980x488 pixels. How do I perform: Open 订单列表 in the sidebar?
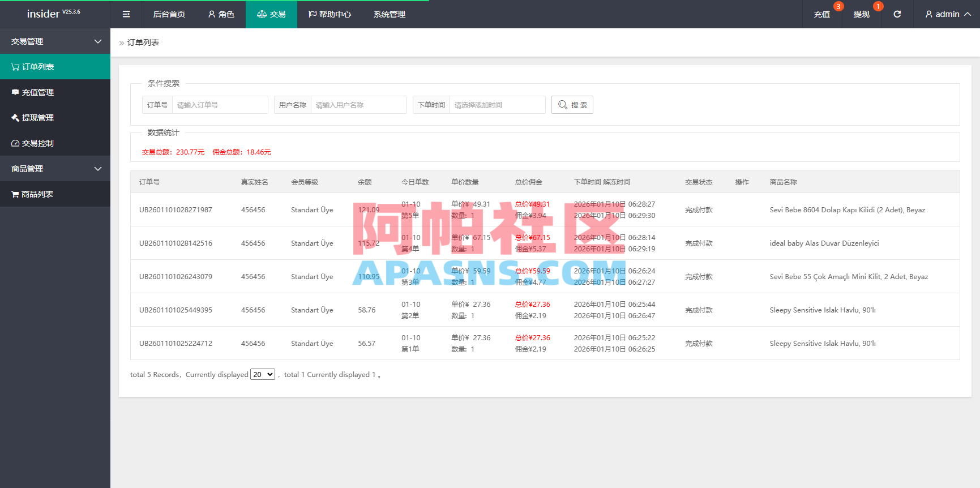(55, 67)
